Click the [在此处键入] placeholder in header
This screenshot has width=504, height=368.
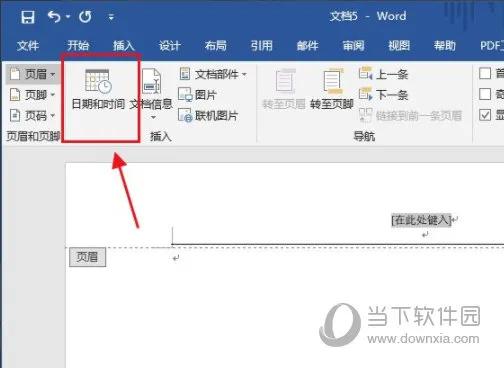421,220
